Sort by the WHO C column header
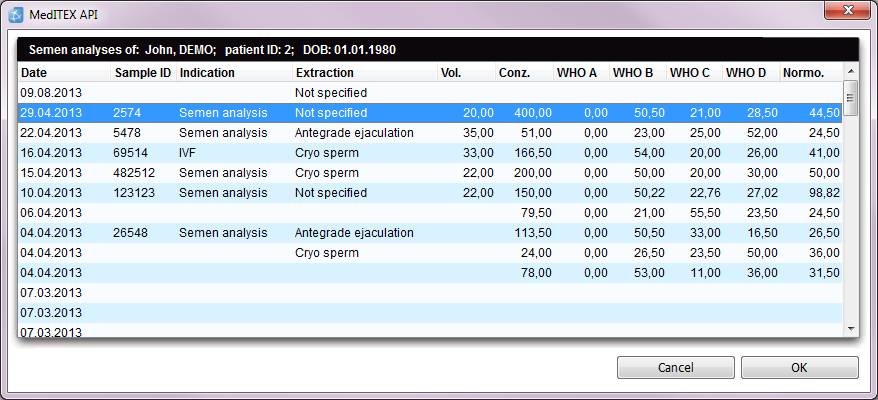878x400 pixels. click(x=695, y=73)
